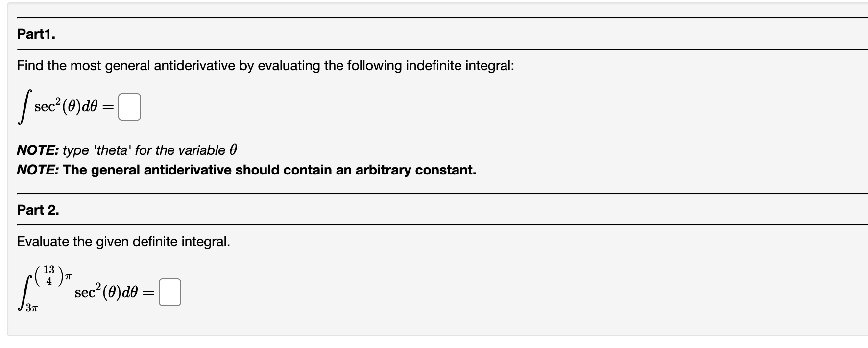
Task: Click the Part 2 section heading
Action: point(38,210)
